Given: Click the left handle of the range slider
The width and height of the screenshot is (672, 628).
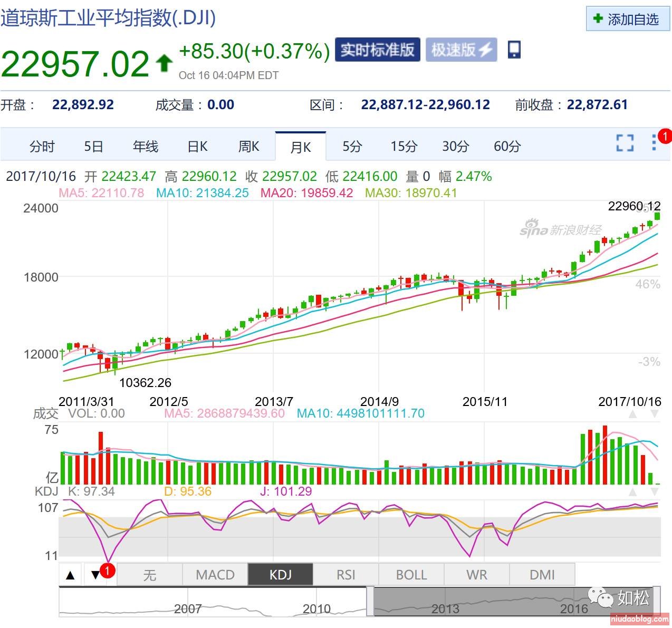Looking at the screenshot, I should pyautogui.click(x=370, y=601).
